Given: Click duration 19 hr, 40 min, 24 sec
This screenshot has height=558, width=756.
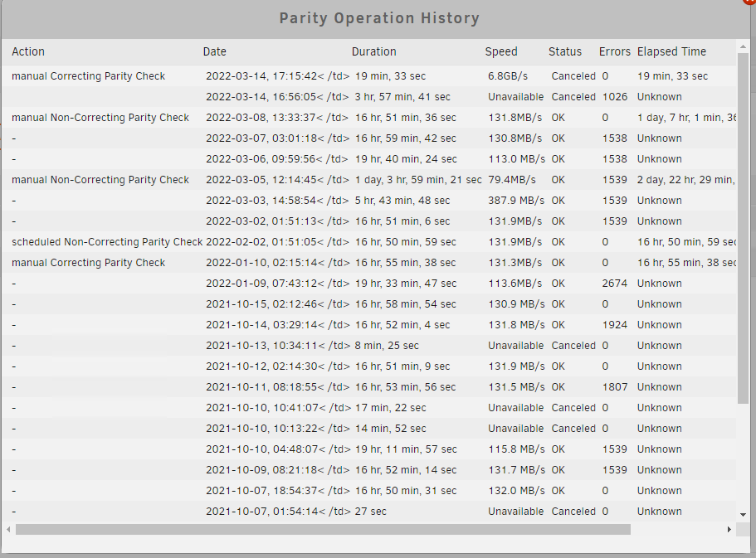Looking at the screenshot, I should click(406, 159).
